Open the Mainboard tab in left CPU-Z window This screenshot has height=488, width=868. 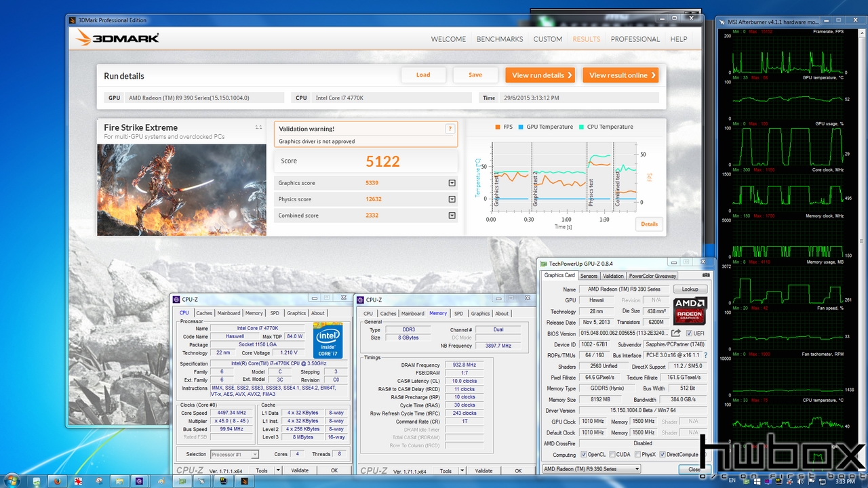(x=229, y=313)
